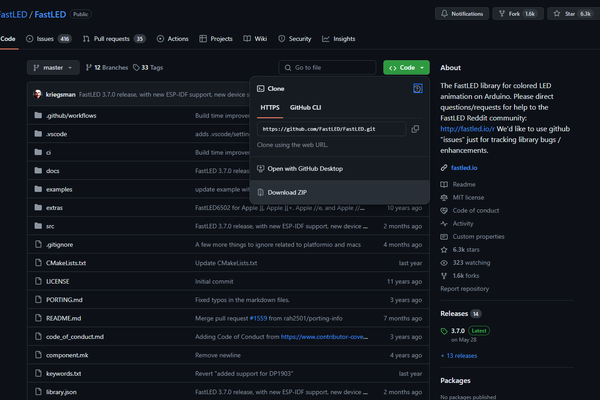Open component.mk file

[67, 355]
